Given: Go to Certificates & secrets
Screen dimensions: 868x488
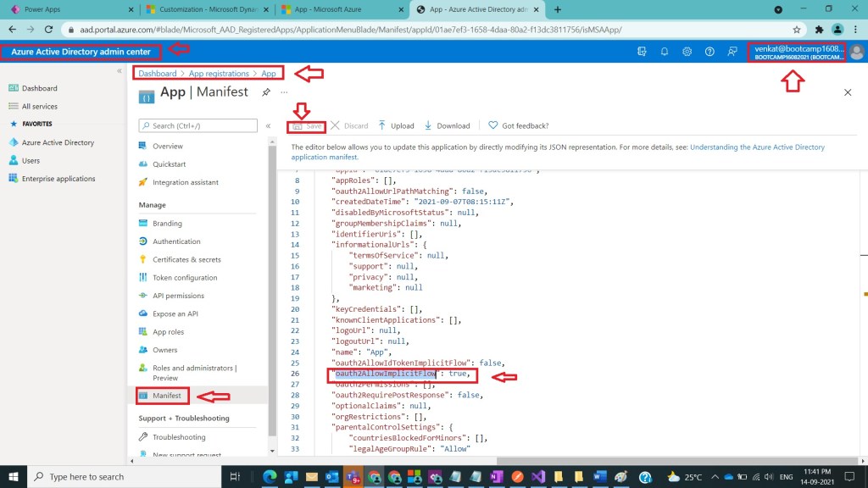Looking at the screenshot, I should pos(186,259).
